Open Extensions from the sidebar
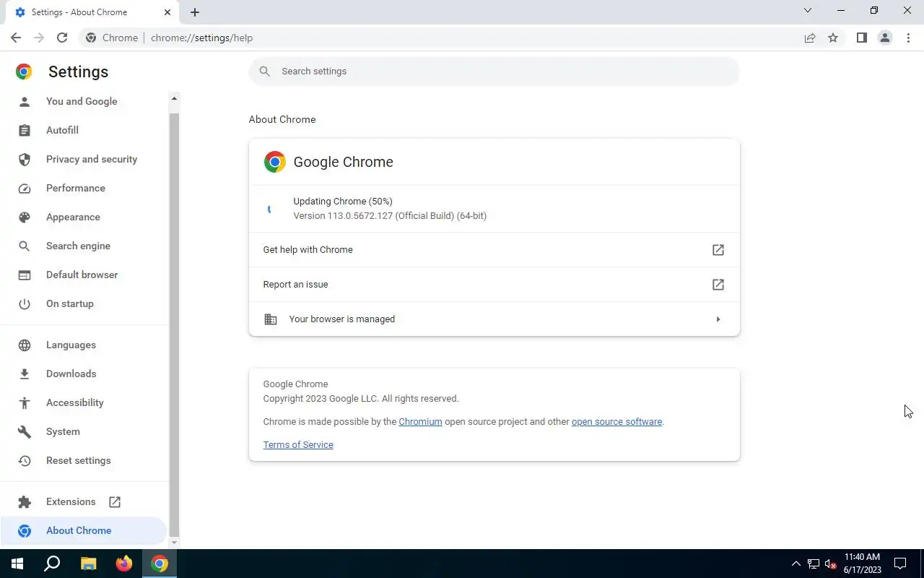This screenshot has width=924, height=578. click(71, 501)
